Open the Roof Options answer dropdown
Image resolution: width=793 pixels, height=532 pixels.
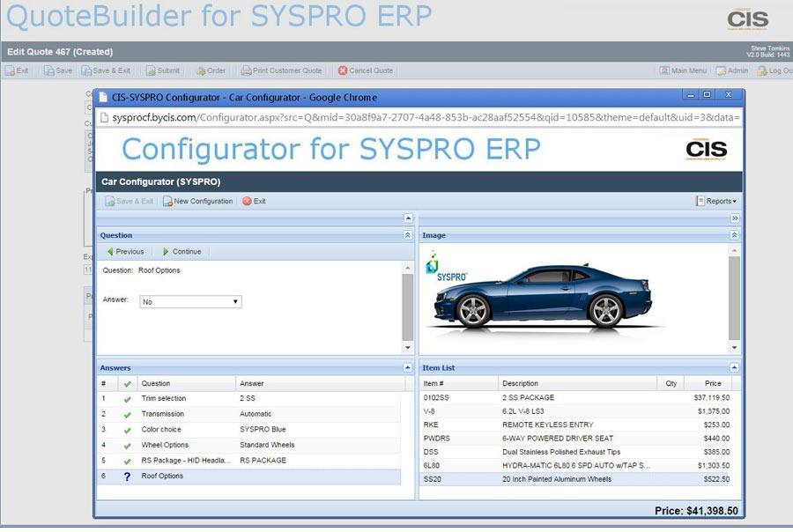pyautogui.click(x=234, y=301)
